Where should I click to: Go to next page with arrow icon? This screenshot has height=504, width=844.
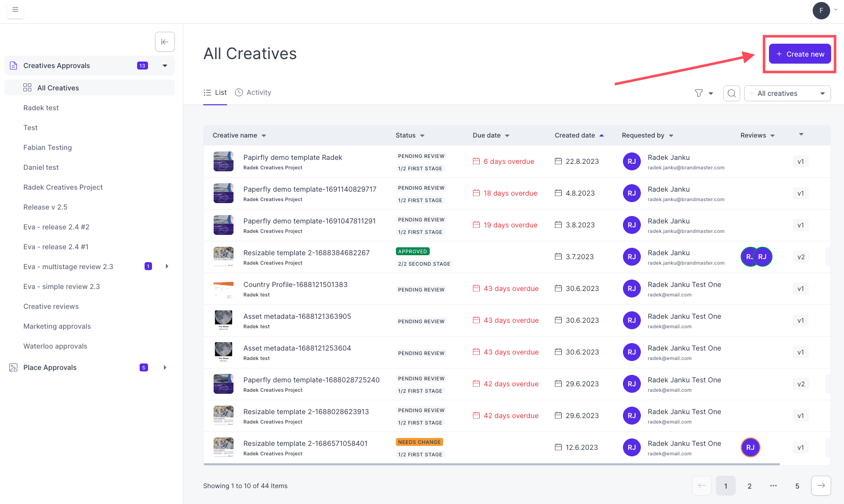coord(821,486)
